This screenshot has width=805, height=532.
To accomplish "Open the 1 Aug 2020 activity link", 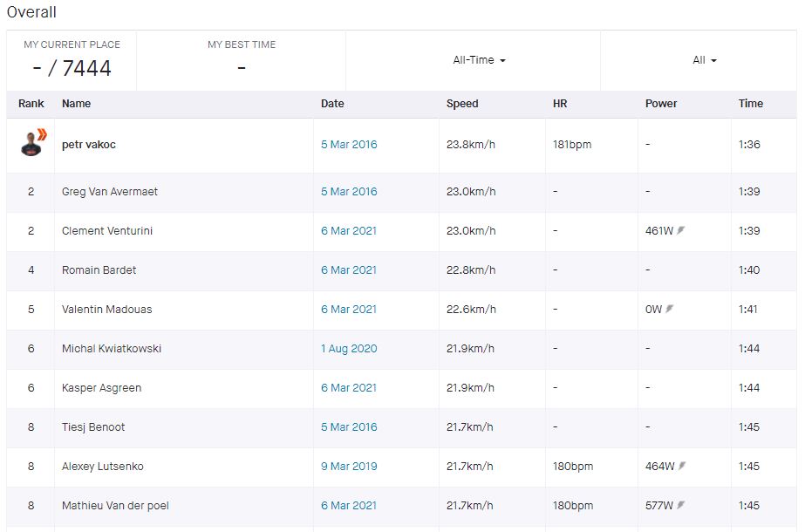I will tap(349, 349).
